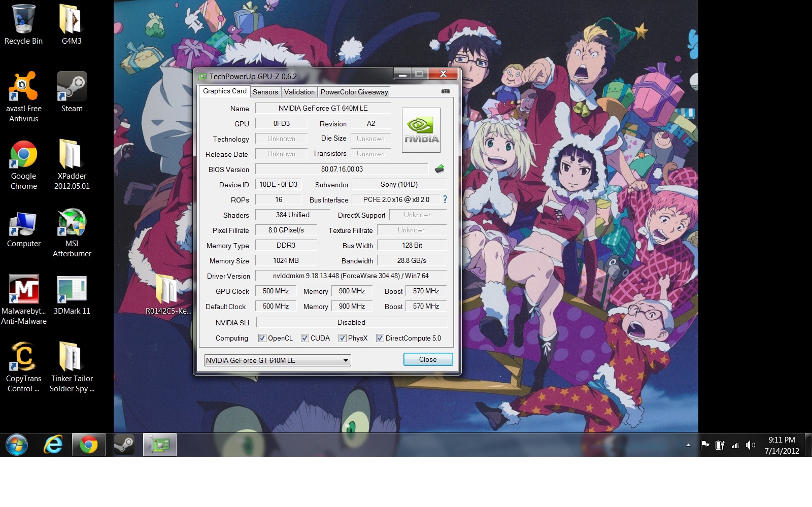Click the Name field NVIDIA GeForce GT 640M LE
This screenshot has width=812, height=507.
(x=323, y=108)
